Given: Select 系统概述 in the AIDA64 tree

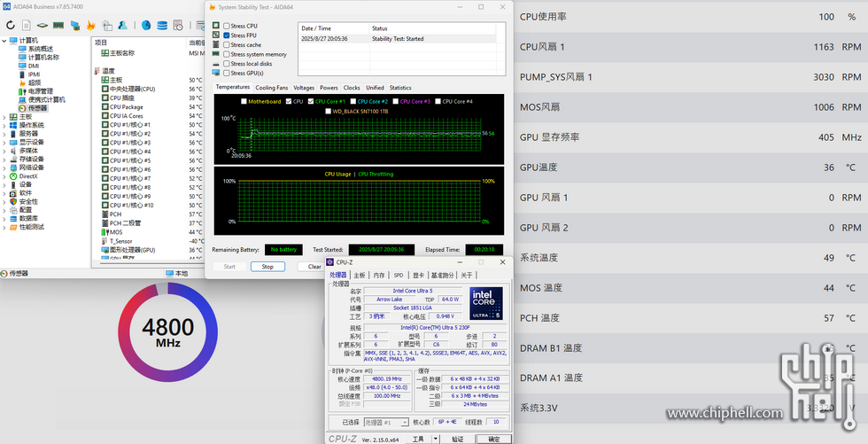Looking at the screenshot, I should point(41,49).
